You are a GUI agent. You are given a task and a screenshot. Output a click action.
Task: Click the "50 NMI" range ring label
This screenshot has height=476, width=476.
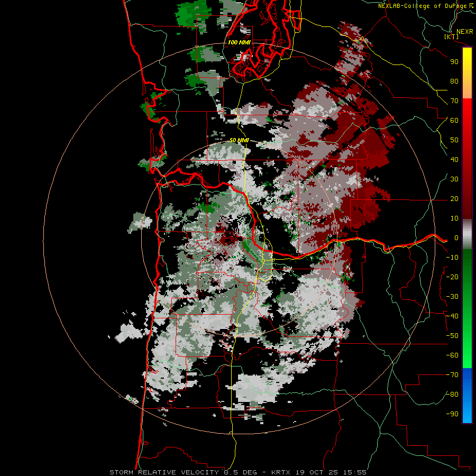click(x=239, y=140)
